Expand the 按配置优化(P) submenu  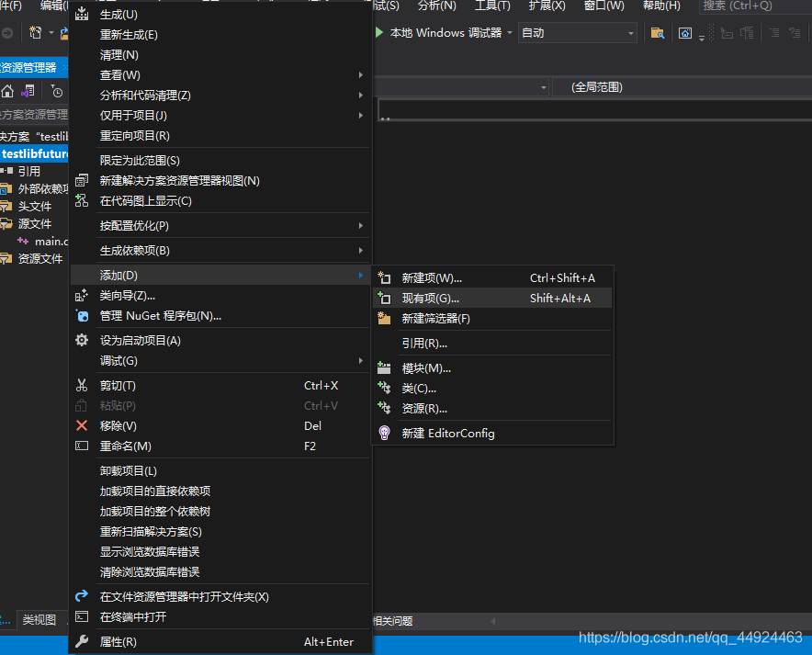(360, 226)
